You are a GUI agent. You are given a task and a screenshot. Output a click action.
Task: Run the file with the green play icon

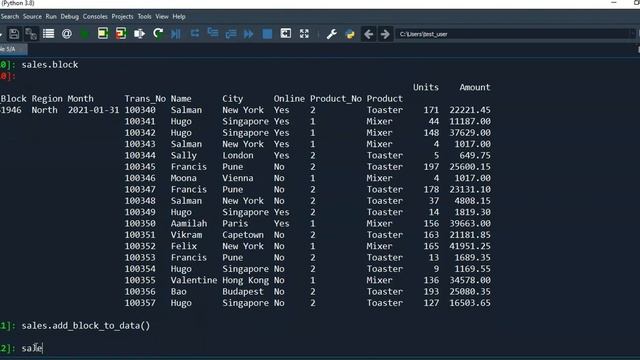pos(84,34)
